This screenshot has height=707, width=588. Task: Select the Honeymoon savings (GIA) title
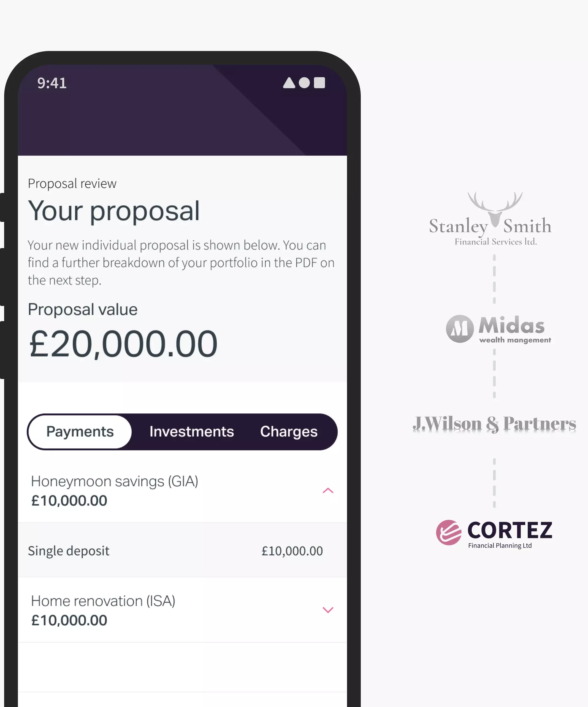114,481
